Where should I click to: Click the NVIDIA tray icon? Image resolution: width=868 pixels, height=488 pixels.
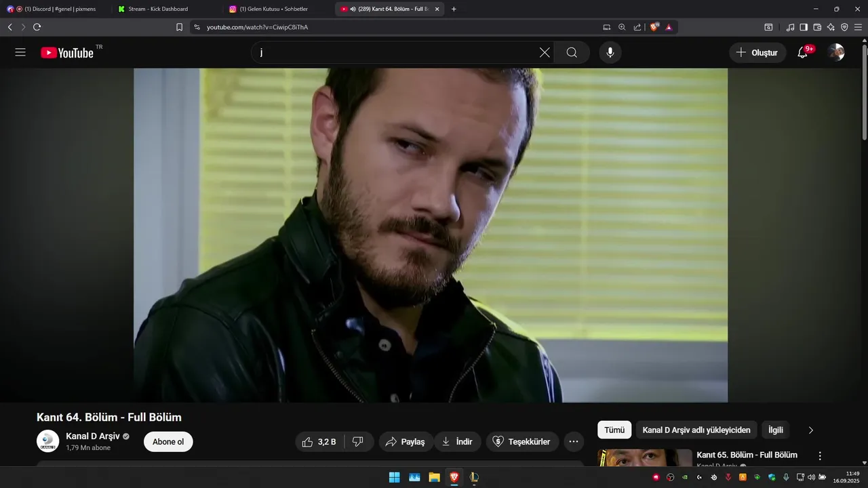pyautogui.click(x=685, y=477)
